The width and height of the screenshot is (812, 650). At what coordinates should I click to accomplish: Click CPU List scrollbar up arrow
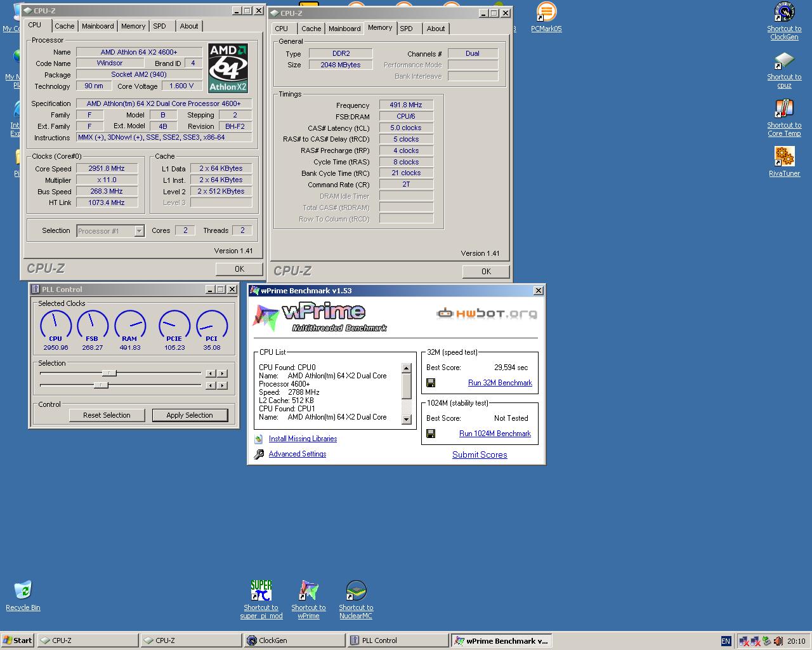point(407,368)
